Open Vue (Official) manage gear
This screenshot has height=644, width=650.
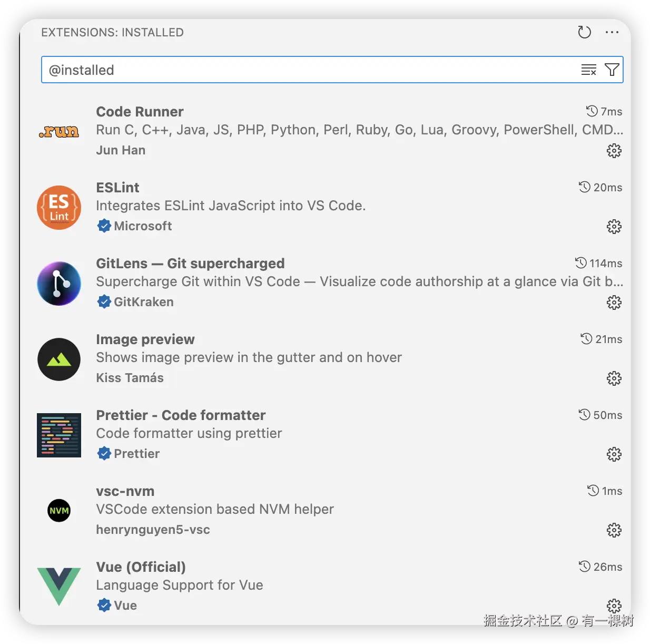click(x=614, y=606)
